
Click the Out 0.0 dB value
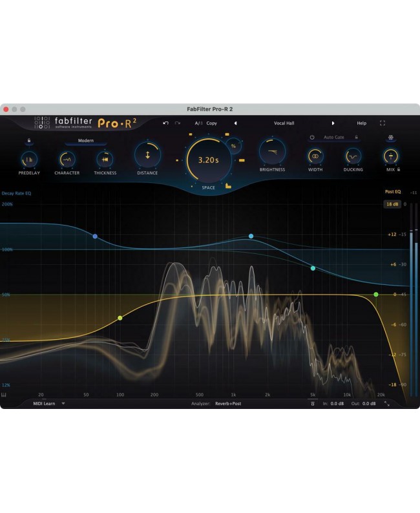369,403
